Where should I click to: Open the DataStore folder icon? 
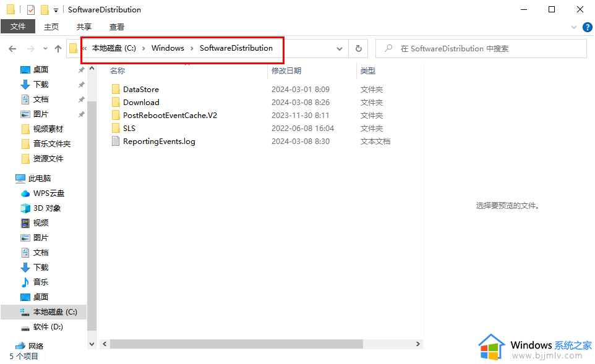pyautogui.click(x=116, y=89)
